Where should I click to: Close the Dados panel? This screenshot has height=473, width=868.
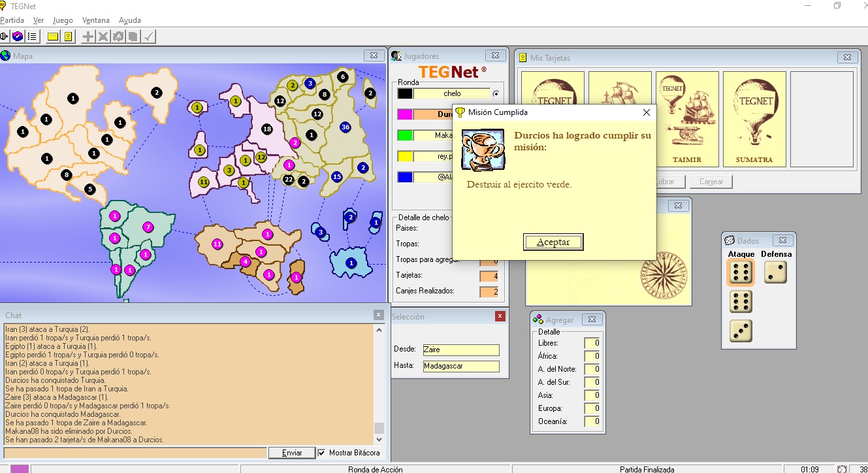coord(782,240)
